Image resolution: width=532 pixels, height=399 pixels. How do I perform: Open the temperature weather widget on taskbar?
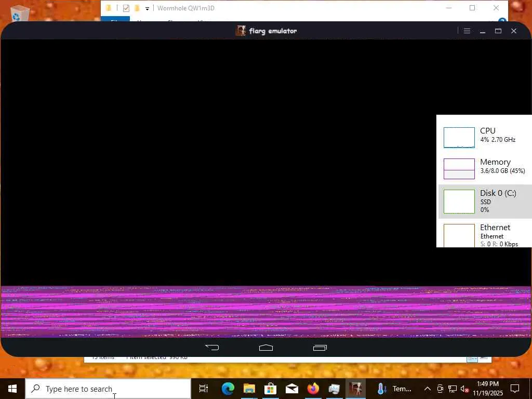click(394, 389)
